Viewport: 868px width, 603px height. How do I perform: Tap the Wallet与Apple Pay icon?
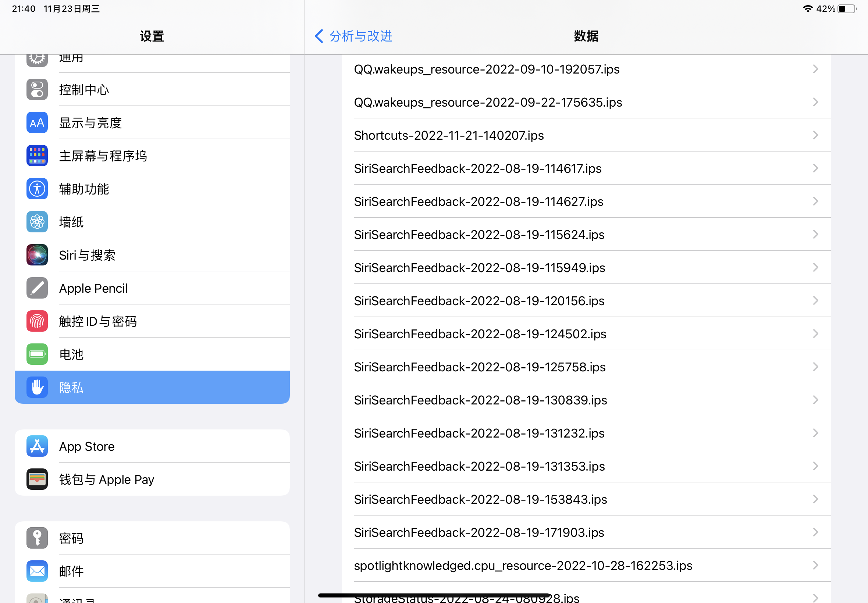pos(37,479)
